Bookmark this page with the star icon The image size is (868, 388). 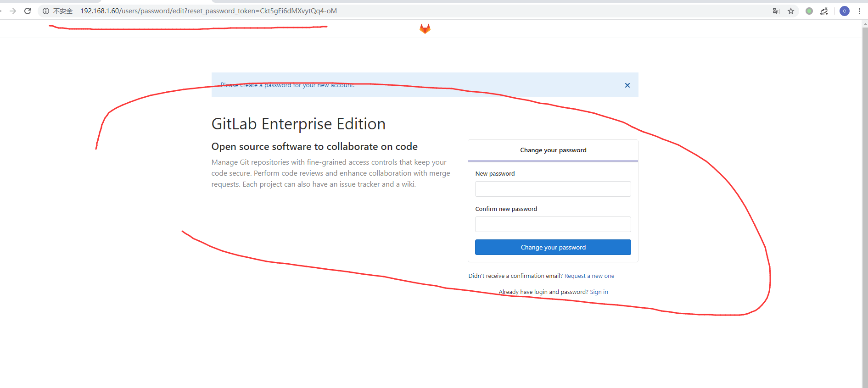[x=791, y=11]
